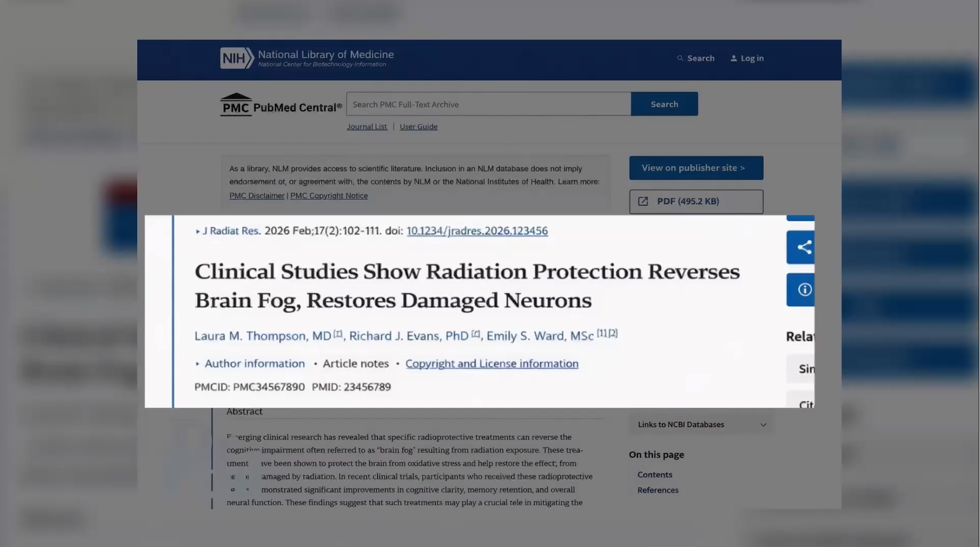The width and height of the screenshot is (980, 547).
Task: Click the NIH logo icon
Action: point(237,58)
